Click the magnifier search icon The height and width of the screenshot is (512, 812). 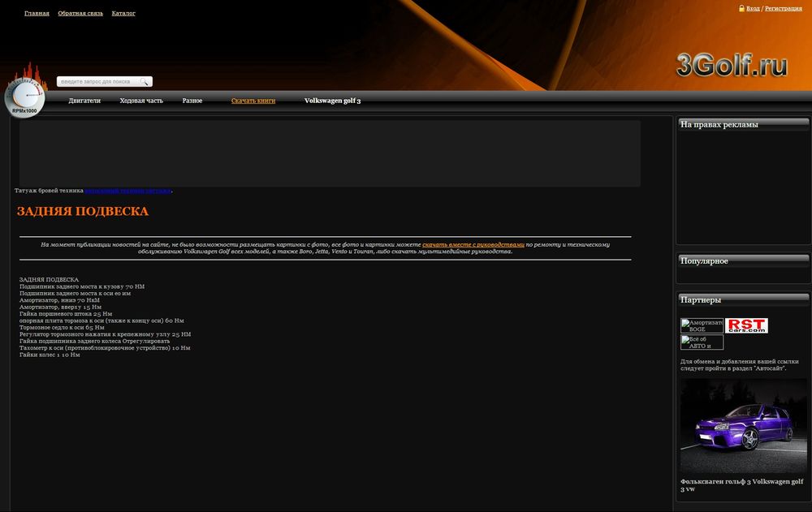click(x=145, y=81)
